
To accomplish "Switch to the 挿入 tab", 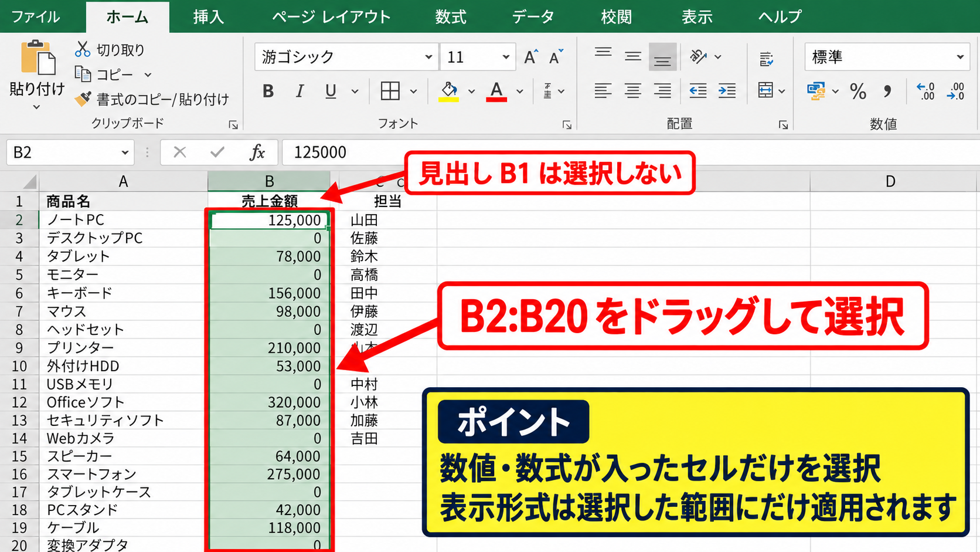I will click(x=208, y=16).
